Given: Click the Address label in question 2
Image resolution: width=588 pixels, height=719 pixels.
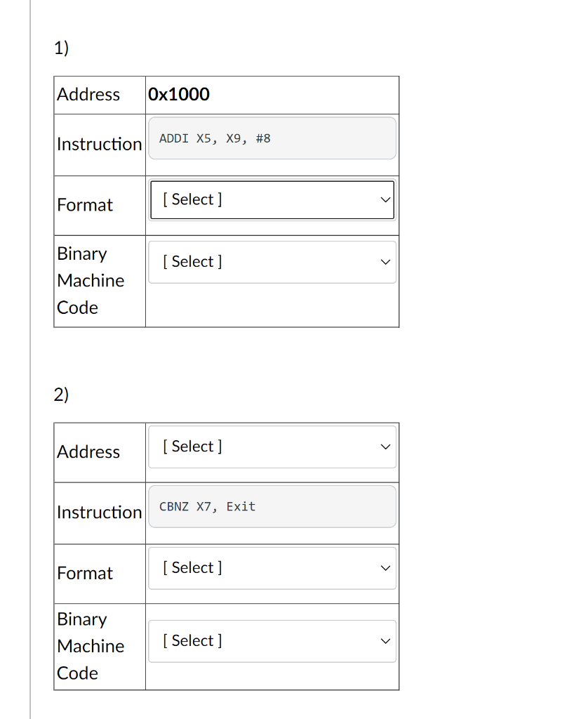Looking at the screenshot, I should point(88,452).
